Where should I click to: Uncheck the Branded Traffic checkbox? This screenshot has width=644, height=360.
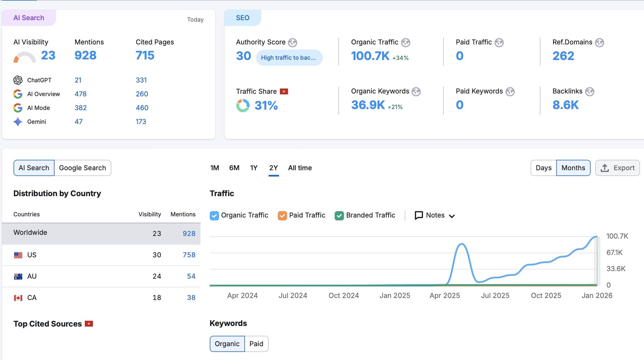(339, 215)
